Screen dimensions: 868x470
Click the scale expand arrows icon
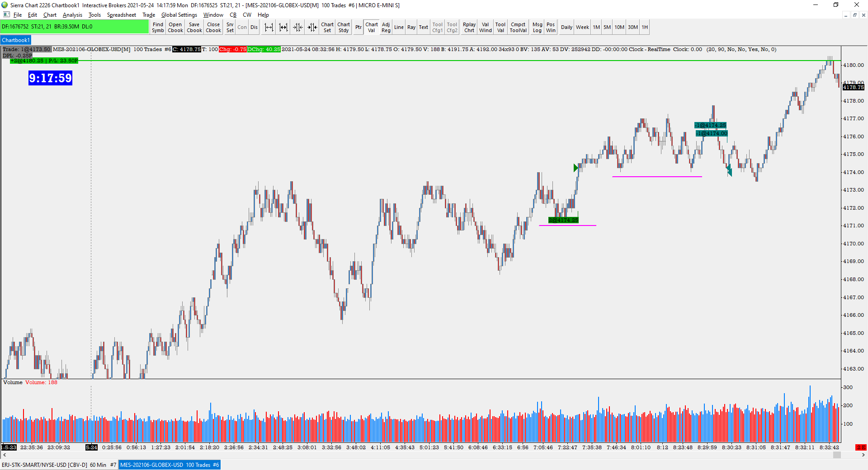click(312, 28)
